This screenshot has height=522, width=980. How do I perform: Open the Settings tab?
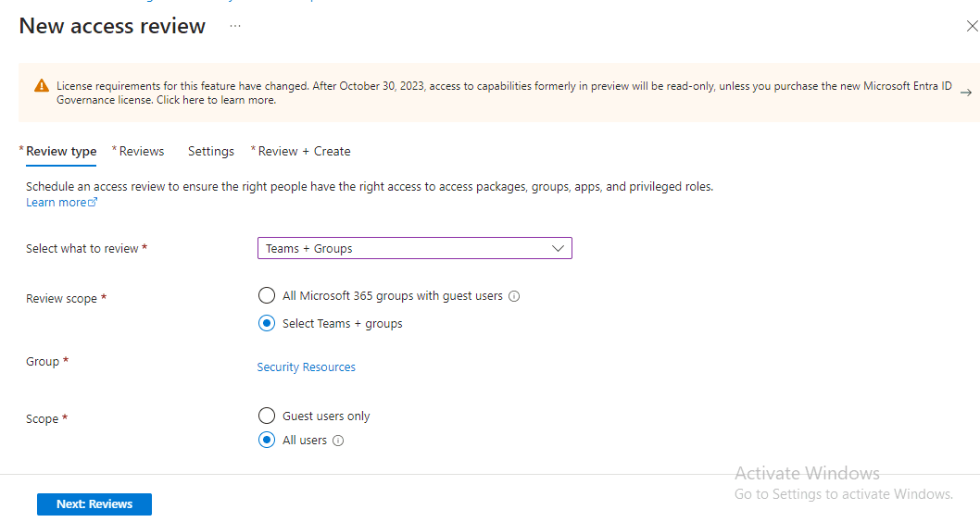(210, 151)
